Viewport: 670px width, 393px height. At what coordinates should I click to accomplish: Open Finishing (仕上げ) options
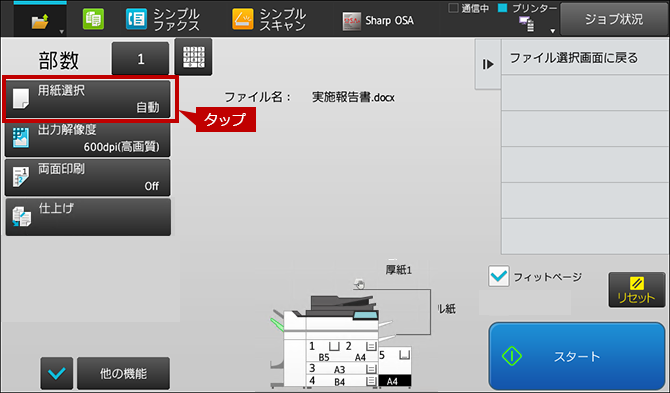pyautogui.click(x=88, y=217)
